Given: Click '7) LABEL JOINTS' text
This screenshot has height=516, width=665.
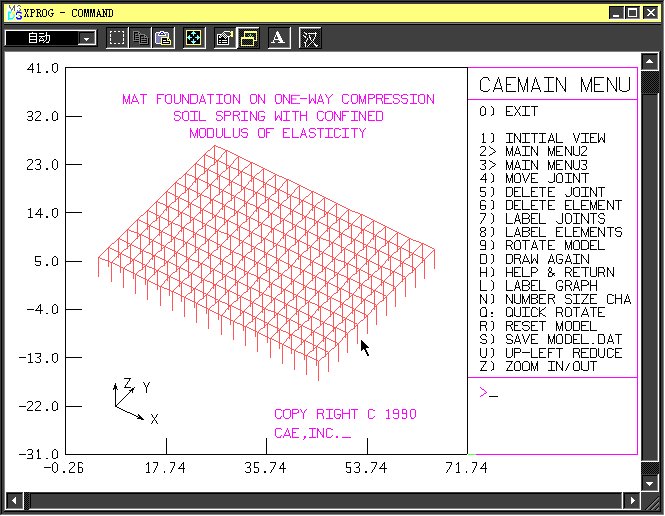Looking at the screenshot, I should [x=542, y=219].
